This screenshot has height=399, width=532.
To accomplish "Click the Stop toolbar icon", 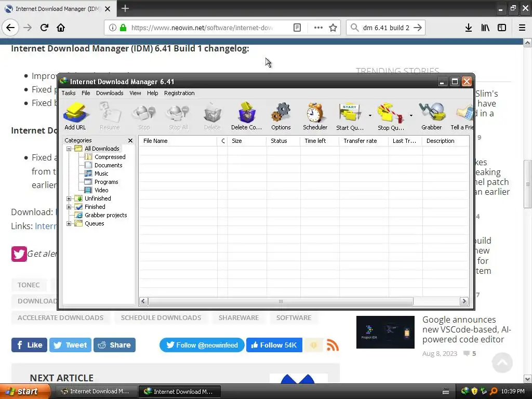I will (x=144, y=116).
